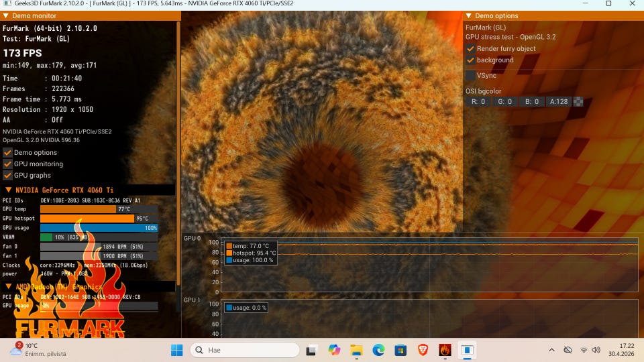Click the Resolution 1920 x 1050 line
This screenshot has width=644, height=362.
(48, 109)
